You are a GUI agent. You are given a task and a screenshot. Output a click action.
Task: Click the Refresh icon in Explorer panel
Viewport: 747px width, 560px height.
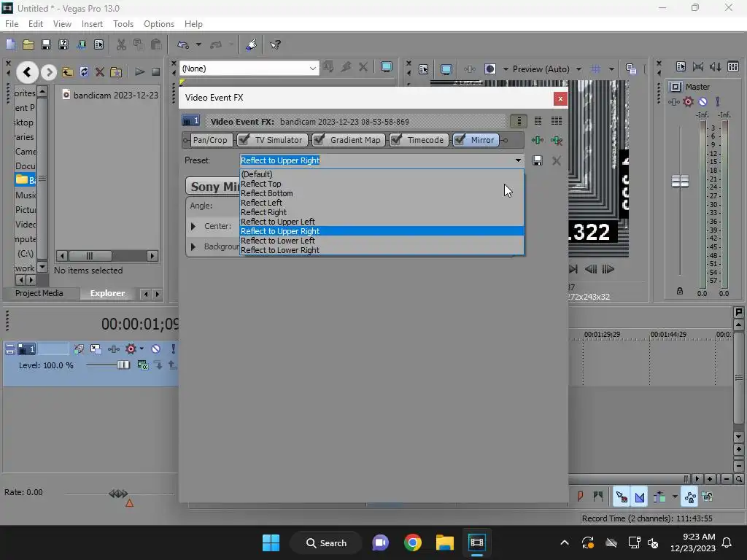tap(84, 72)
